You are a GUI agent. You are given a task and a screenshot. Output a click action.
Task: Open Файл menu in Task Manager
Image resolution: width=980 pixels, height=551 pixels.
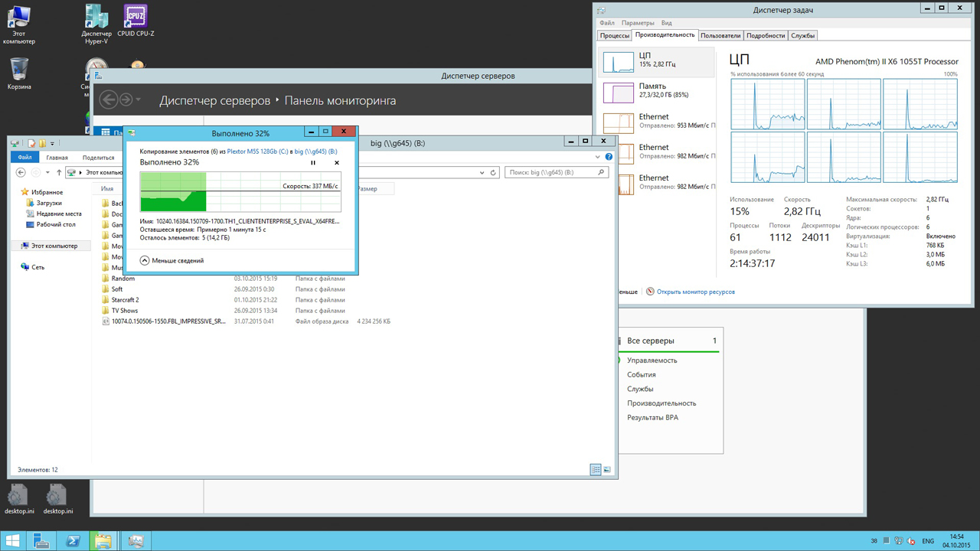[x=607, y=23]
